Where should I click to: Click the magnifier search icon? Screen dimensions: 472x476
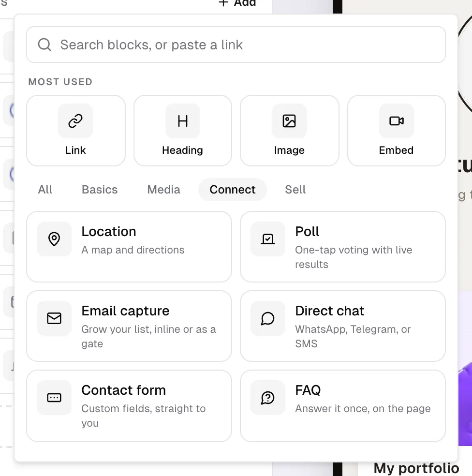[44, 45]
